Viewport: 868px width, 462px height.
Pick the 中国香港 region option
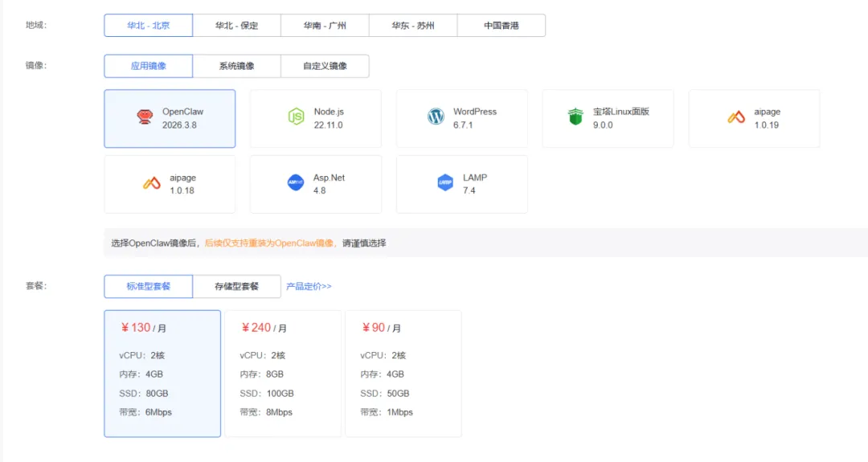[502, 26]
